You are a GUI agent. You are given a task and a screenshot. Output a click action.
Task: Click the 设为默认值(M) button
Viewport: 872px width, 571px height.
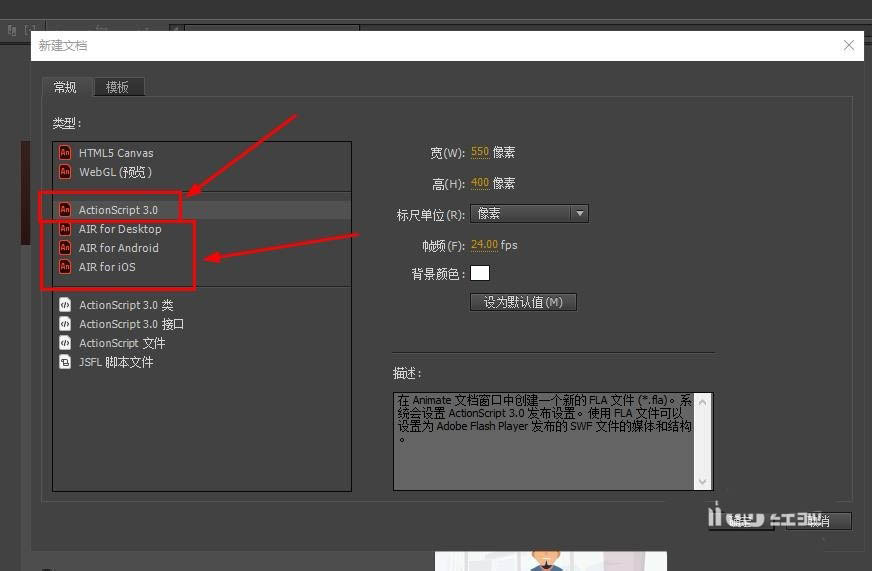pos(523,302)
